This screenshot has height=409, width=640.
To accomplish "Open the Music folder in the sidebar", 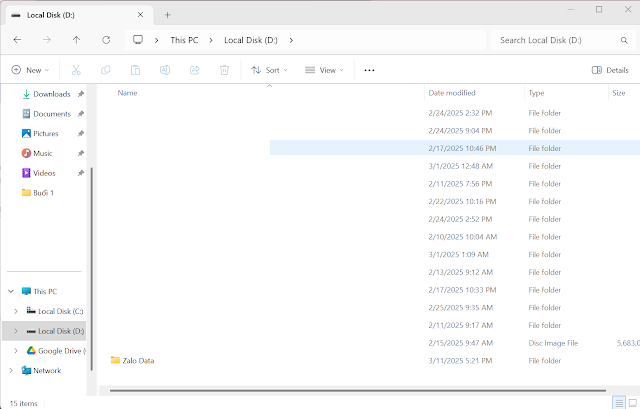I will click(x=43, y=153).
